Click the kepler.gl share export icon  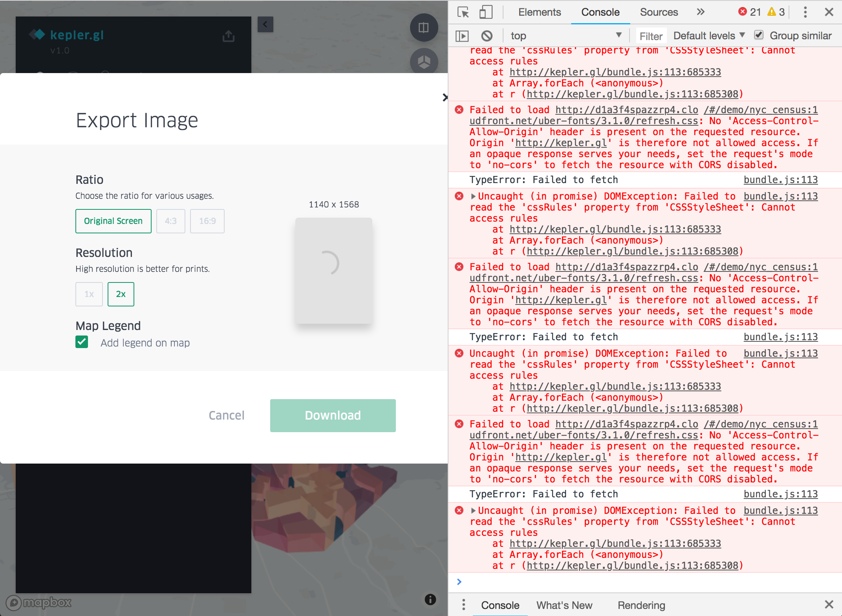pyautogui.click(x=229, y=36)
